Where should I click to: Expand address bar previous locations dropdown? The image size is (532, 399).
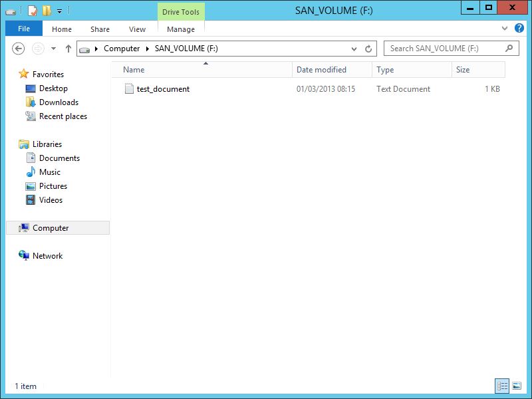coord(354,49)
